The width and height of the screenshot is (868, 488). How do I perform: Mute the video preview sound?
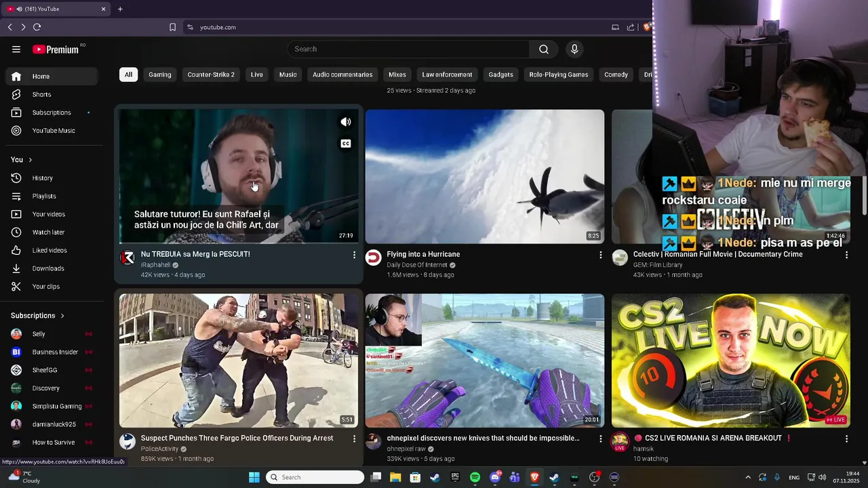point(346,122)
